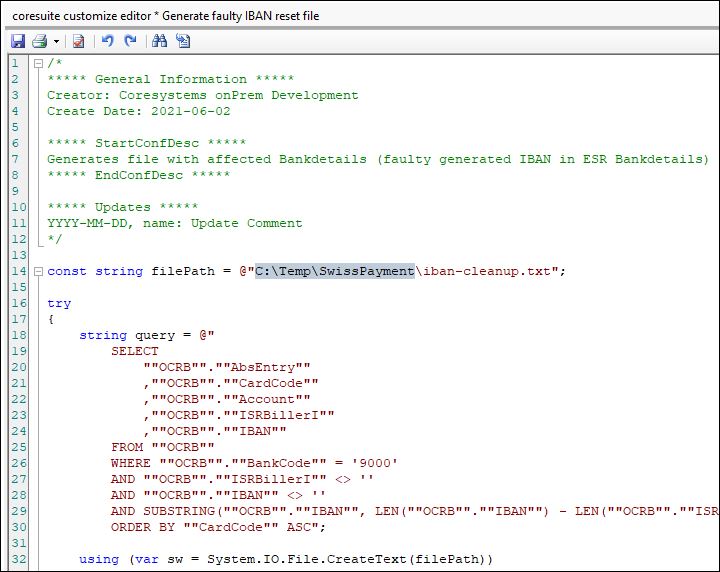
Task: Click the try keyword on line 17
Action: point(59,303)
